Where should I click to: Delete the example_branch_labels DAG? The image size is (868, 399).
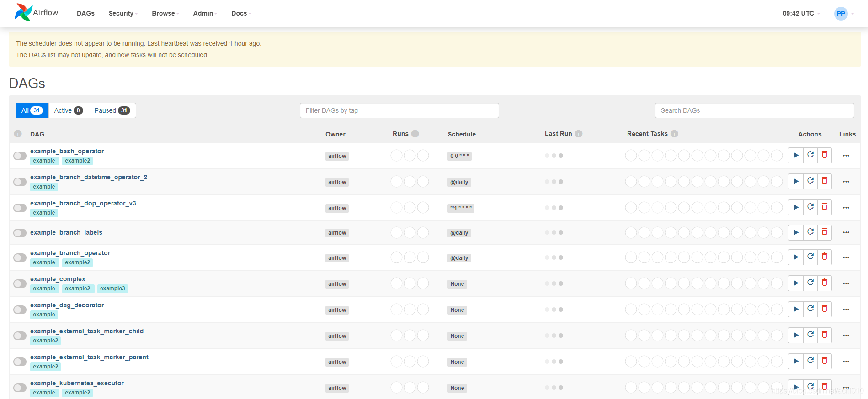click(x=825, y=232)
